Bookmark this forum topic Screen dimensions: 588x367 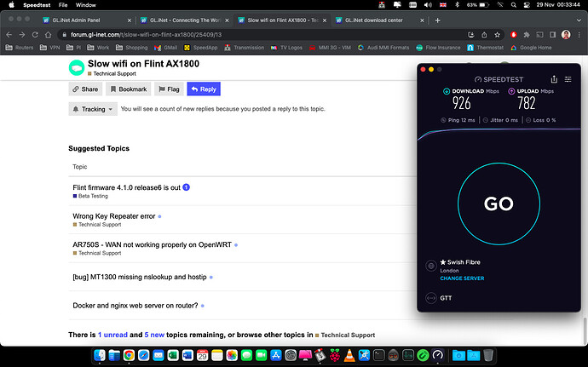[129, 89]
